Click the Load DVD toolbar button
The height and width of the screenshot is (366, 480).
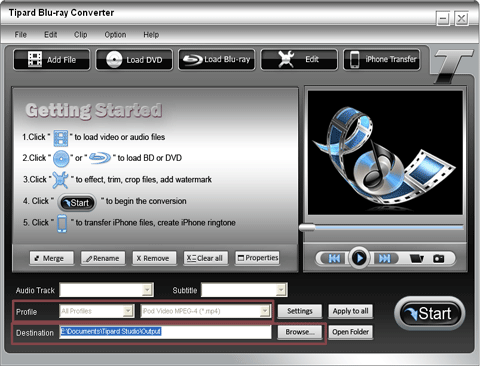point(134,60)
